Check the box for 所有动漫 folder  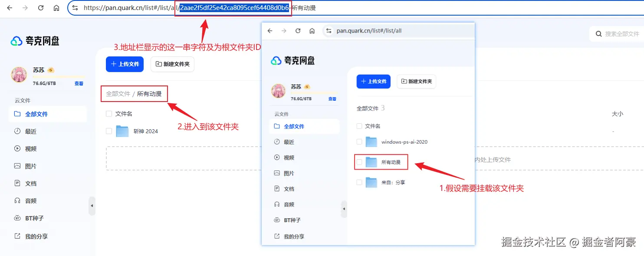[359, 162]
